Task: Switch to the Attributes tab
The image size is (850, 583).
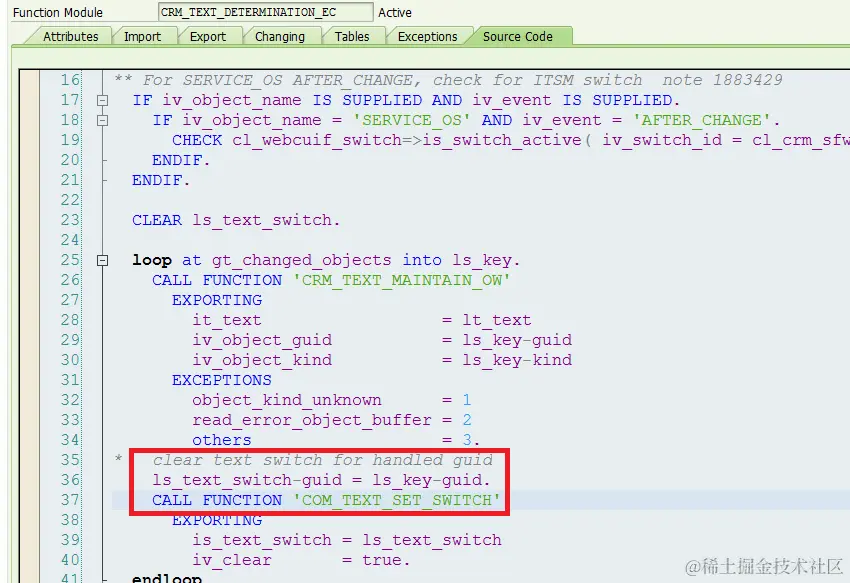Action: [70, 36]
